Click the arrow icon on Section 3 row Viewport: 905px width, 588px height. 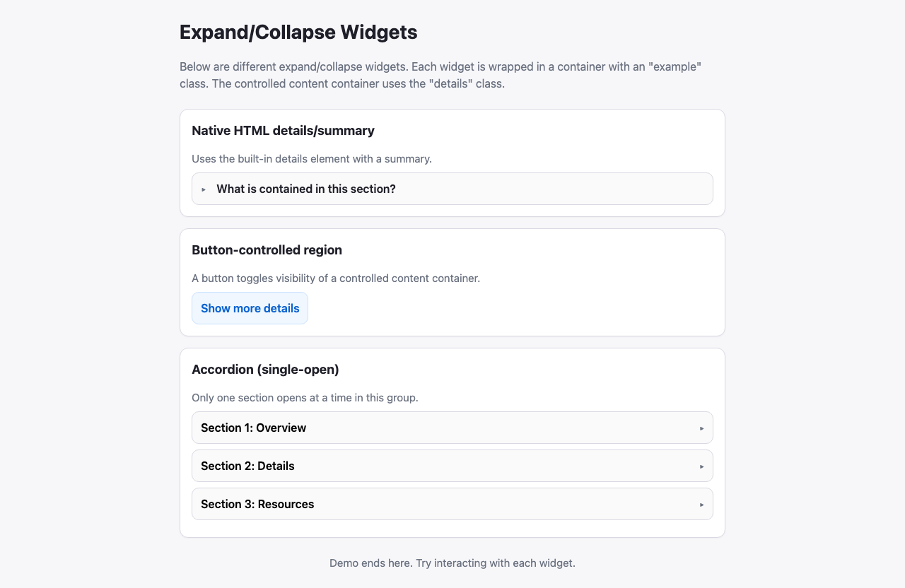click(x=702, y=505)
